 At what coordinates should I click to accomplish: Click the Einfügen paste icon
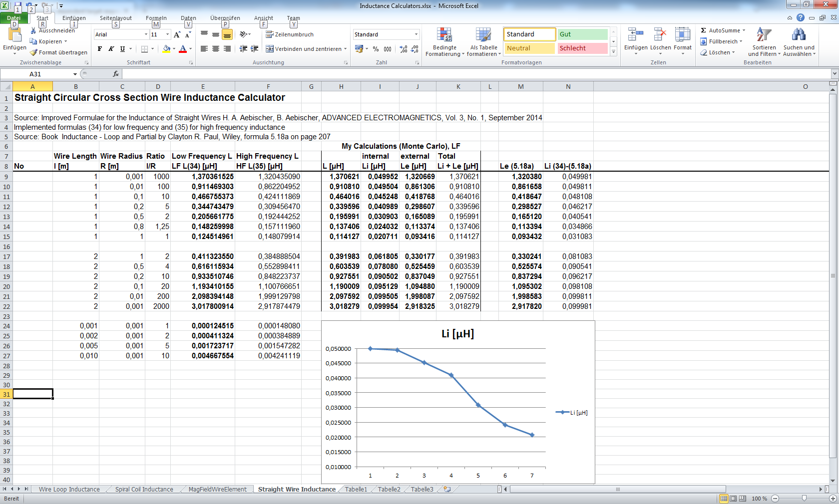(14, 36)
